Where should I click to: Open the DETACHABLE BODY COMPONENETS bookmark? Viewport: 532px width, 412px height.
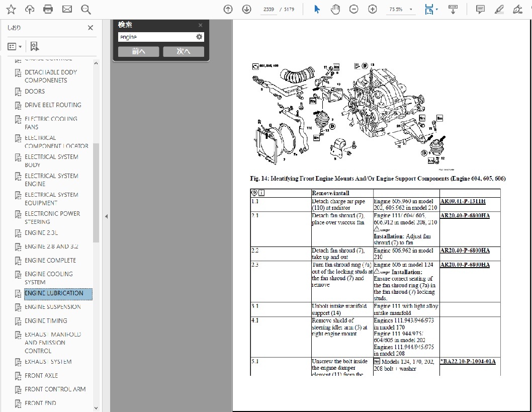(51, 76)
